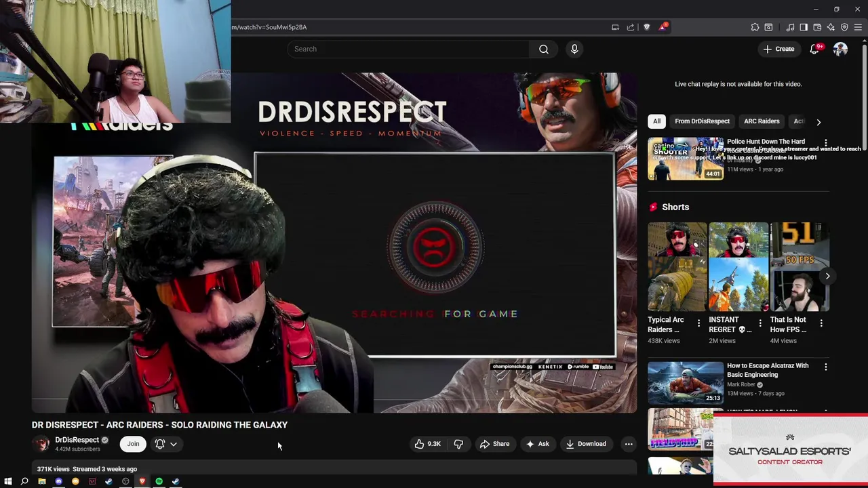The image size is (868, 488).
Task: Select the From DrDisrespect filter chip
Action: [702, 121]
